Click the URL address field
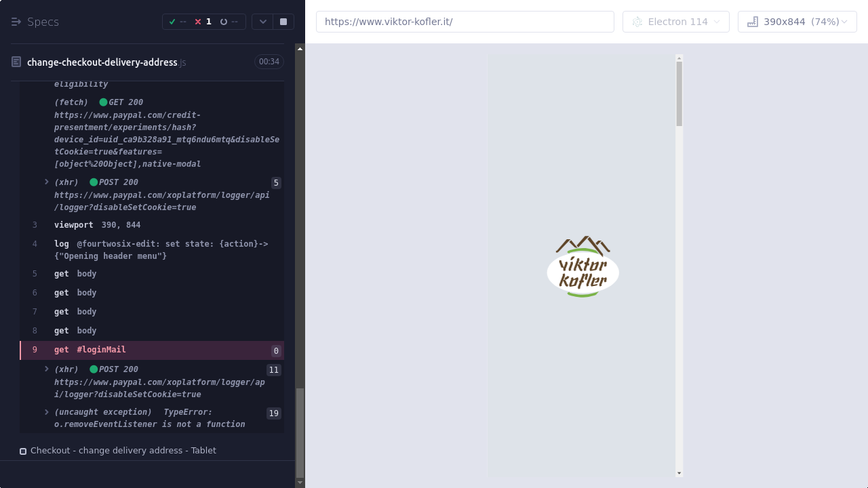Screen dimensions: 868x488 [465, 22]
